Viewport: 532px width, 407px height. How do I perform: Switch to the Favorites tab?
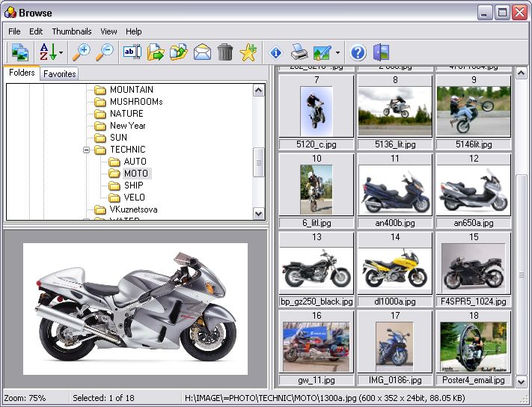tap(59, 73)
